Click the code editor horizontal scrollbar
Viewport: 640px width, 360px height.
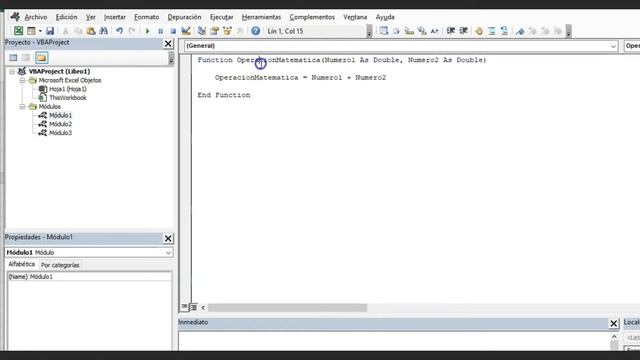point(287,308)
